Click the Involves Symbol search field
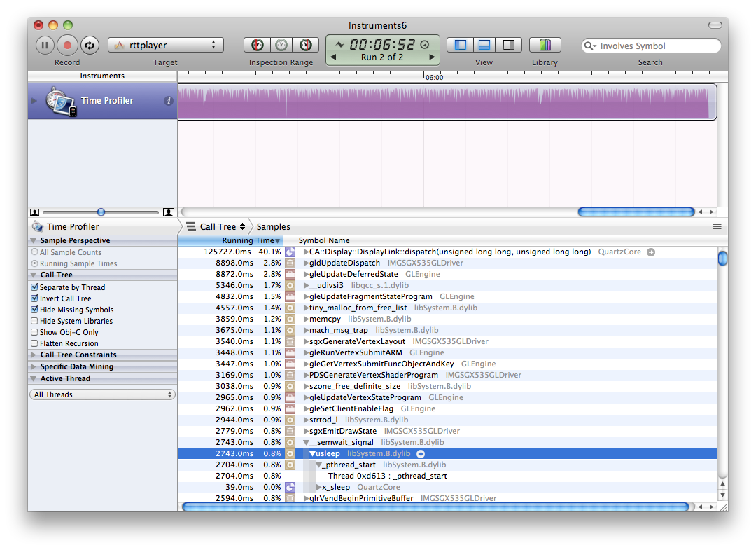This screenshot has height=550, width=756. tap(654, 46)
